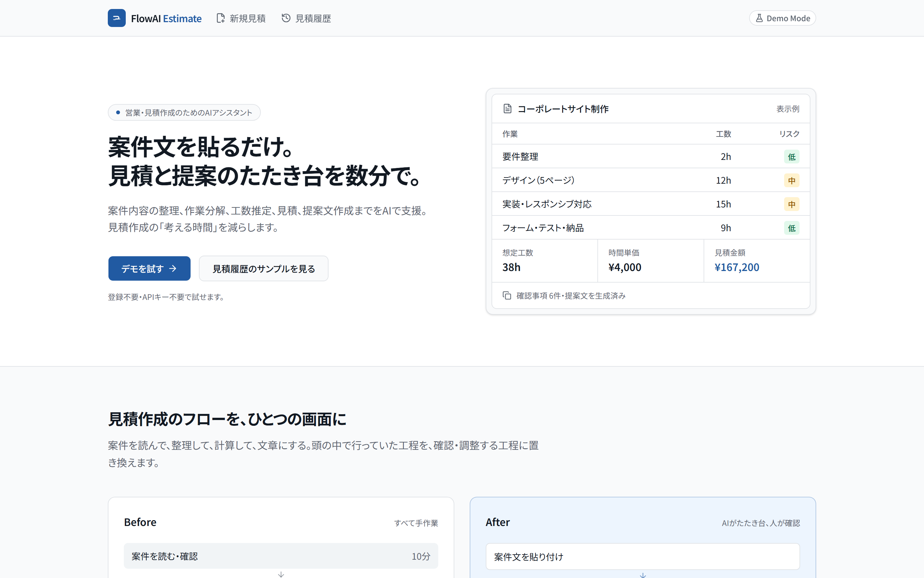
Task: Click the copy icon beside 確認事項 6件
Action: click(507, 295)
